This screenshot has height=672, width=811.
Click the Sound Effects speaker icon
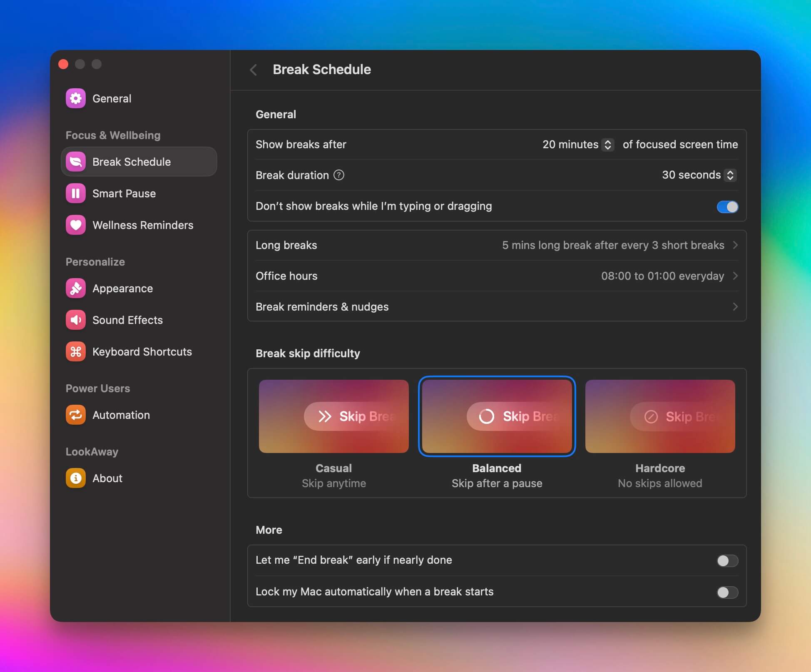pos(75,320)
